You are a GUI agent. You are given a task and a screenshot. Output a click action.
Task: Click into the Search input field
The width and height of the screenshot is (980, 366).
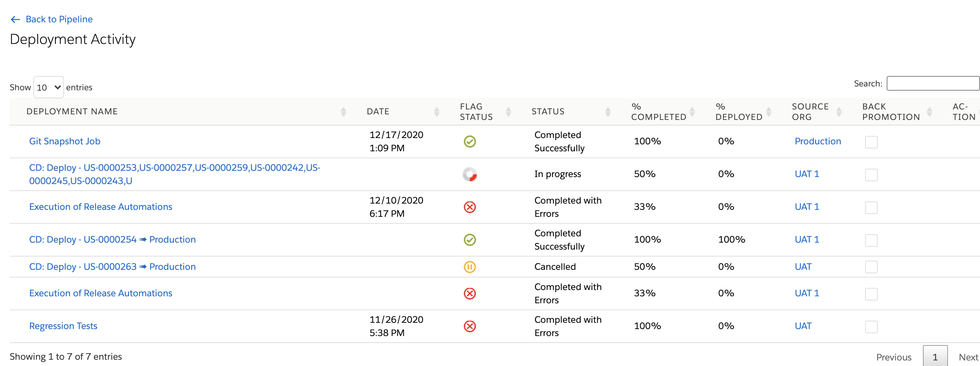[932, 83]
